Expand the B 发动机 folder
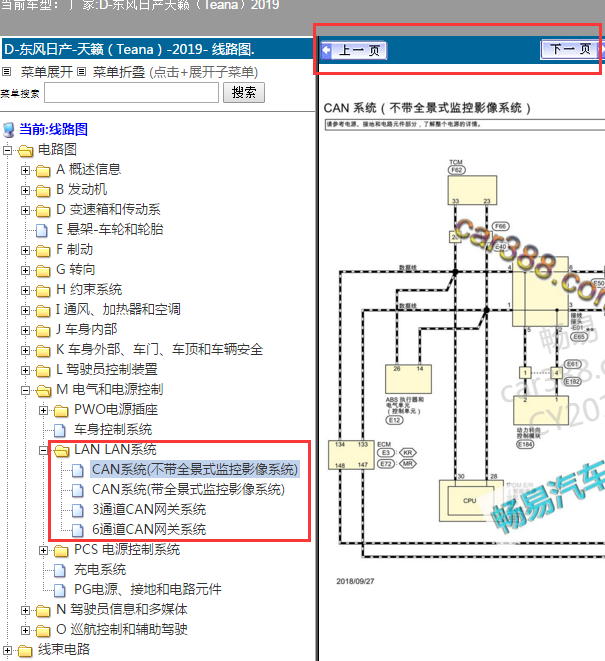Image resolution: width=605 pixels, height=661 pixels. point(25,190)
